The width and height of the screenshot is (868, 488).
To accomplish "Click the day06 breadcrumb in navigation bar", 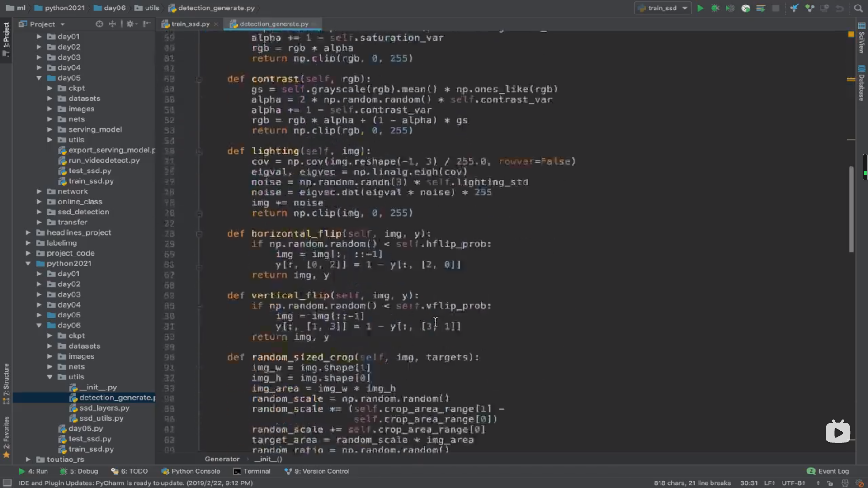I will click(x=110, y=8).
